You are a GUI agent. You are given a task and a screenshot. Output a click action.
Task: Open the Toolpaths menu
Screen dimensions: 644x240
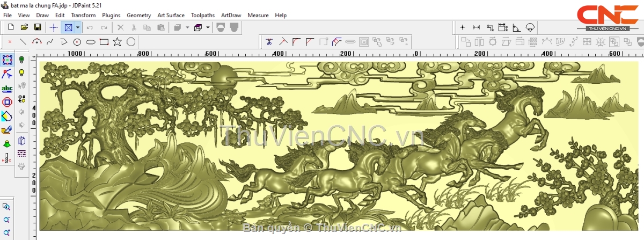point(203,16)
